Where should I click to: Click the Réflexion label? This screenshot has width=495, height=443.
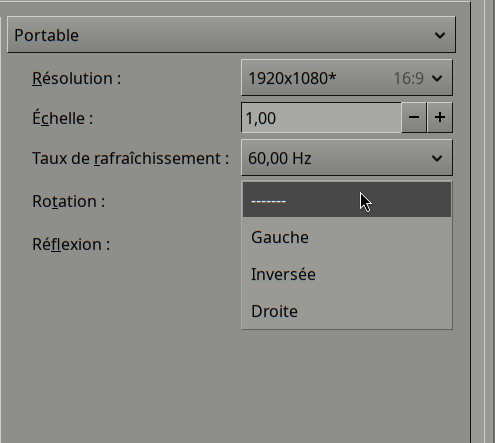click(71, 244)
